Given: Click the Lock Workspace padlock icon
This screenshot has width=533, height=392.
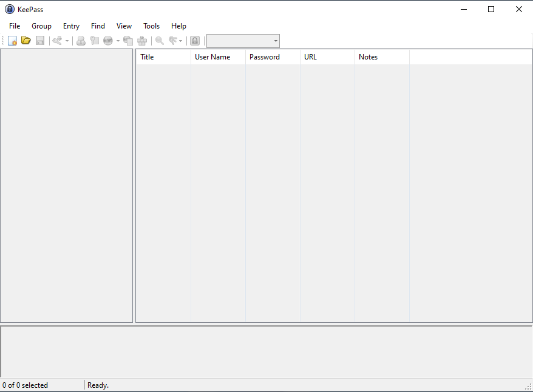Looking at the screenshot, I should point(195,41).
